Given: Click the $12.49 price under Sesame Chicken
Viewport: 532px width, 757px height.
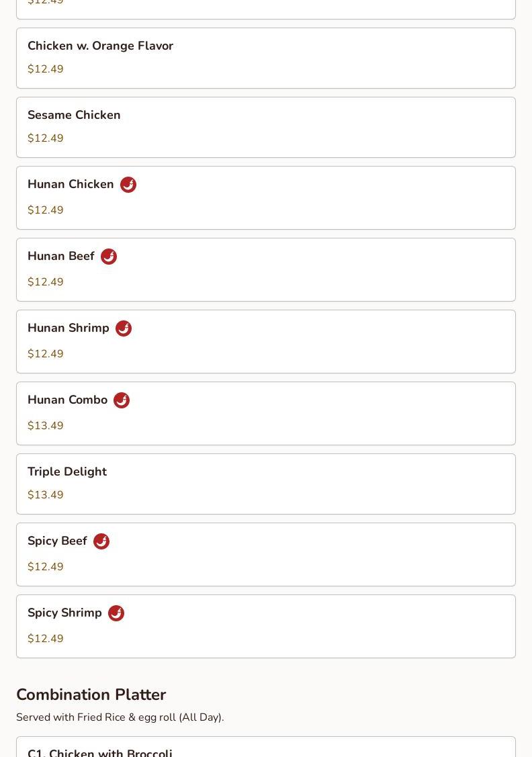Looking at the screenshot, I should [46, 138].
